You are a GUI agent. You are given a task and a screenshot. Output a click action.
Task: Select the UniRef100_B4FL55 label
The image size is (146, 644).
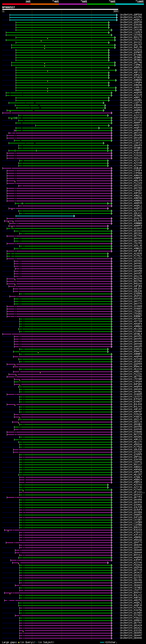(x=131, y=48)
